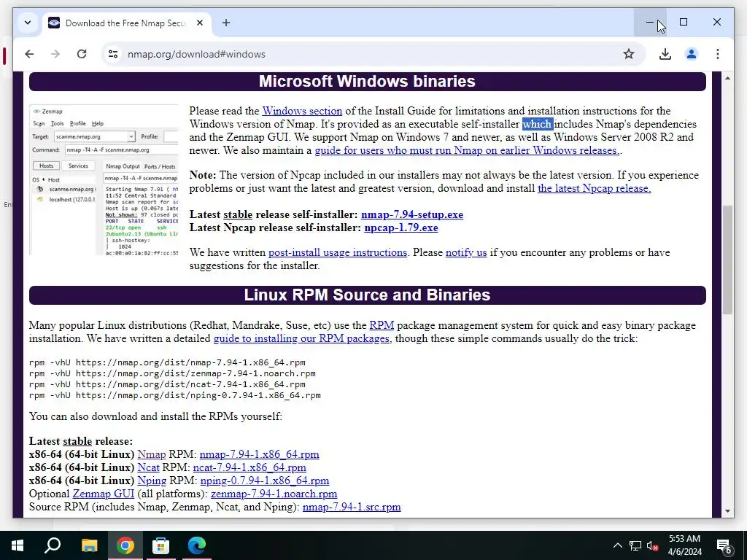Viewport: 747px width, 560px height.
Task: Click the Zenmap screenshot thumbnail
Action: 104,180
